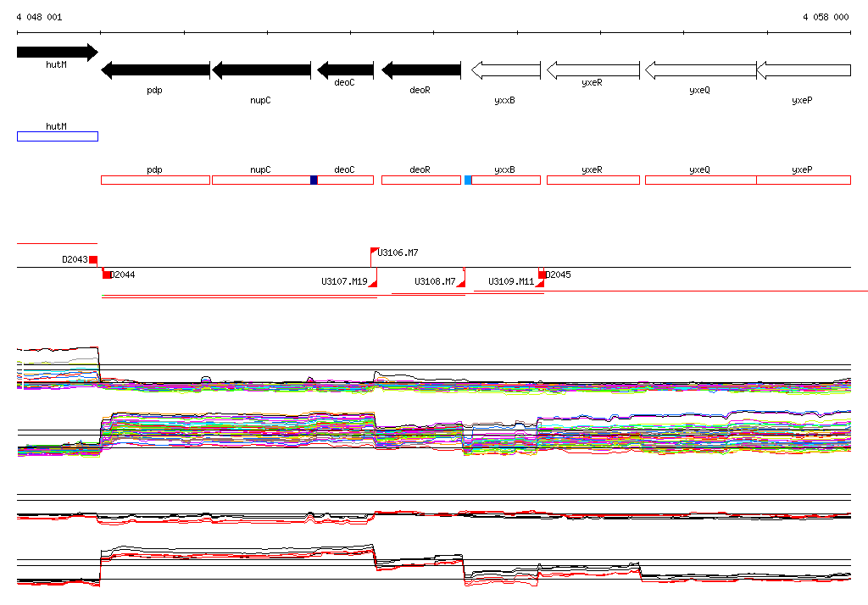Viewport: 868px width, 605px height.
Task: Click yxeR label above the red box
Action: point(592,170)
